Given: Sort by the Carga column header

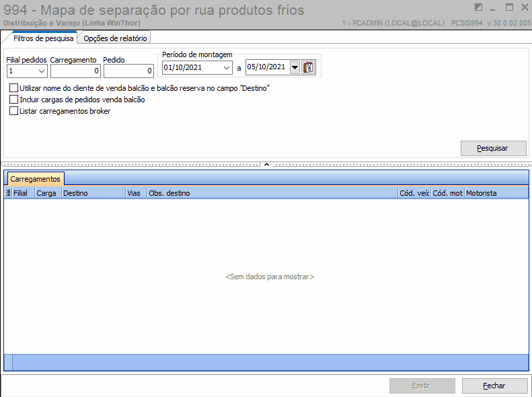Looking at the screenshot, I should (x=48, y=193).
